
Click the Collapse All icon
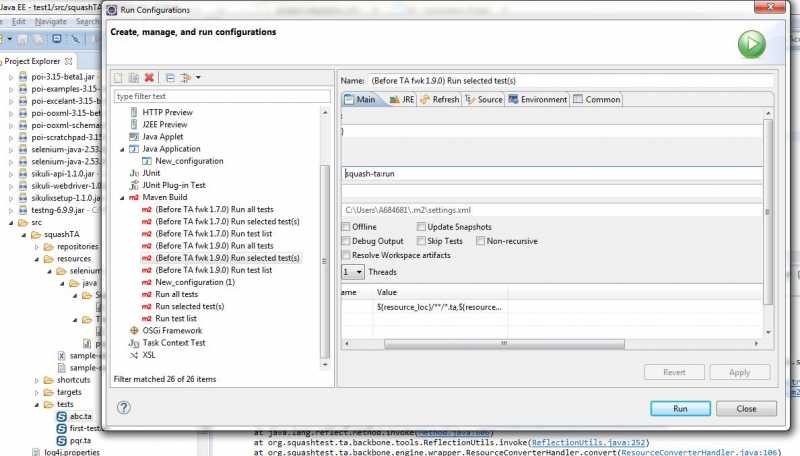pos(170,78)
